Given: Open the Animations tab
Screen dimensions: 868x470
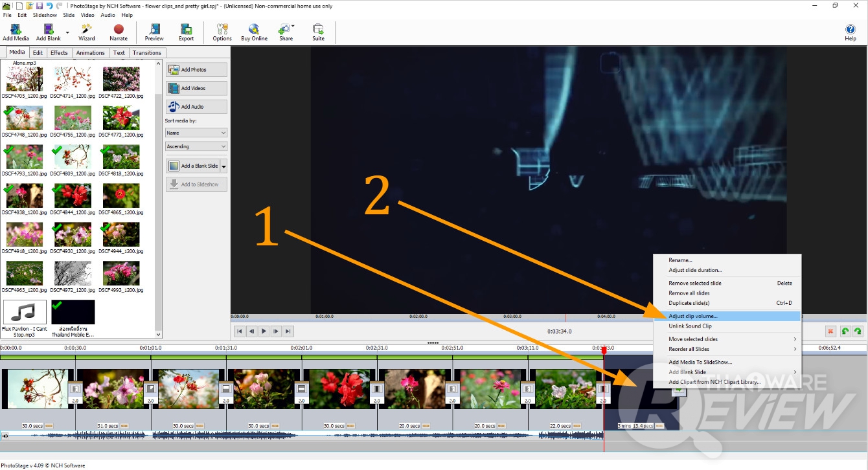Looking at the screenshot, I should coord(90,52).
